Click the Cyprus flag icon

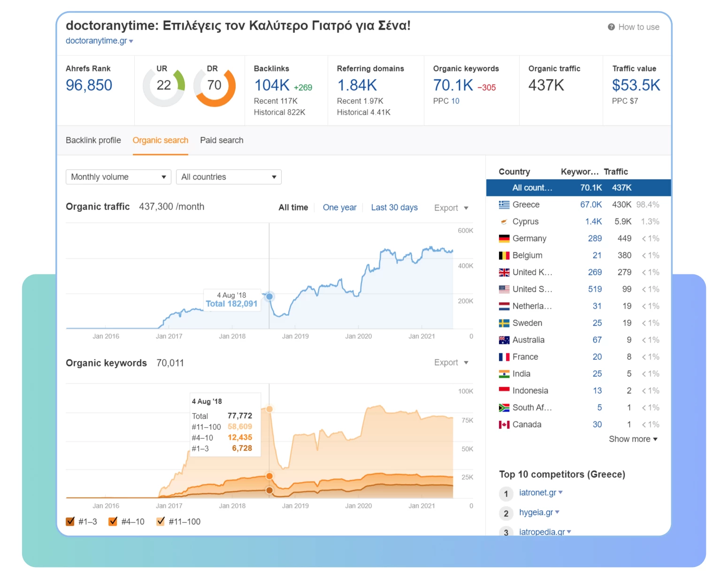504,222
